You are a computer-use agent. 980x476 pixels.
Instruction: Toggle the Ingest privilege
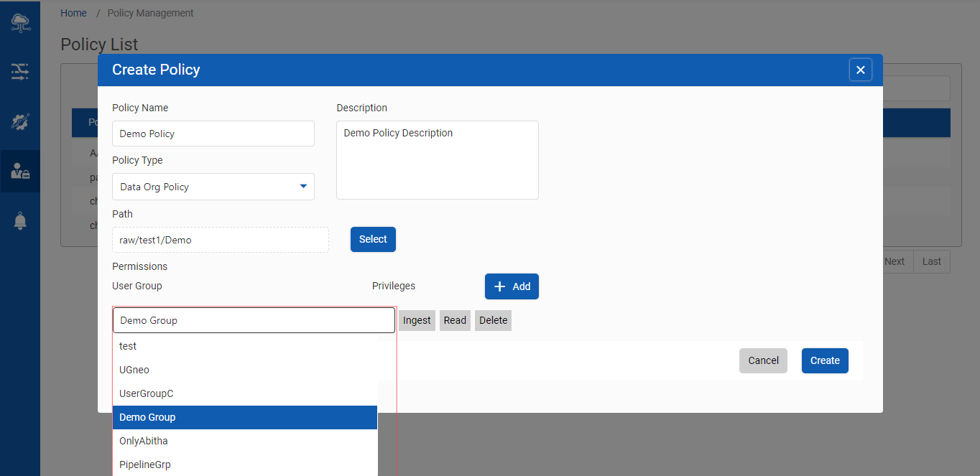pos(417,320)
